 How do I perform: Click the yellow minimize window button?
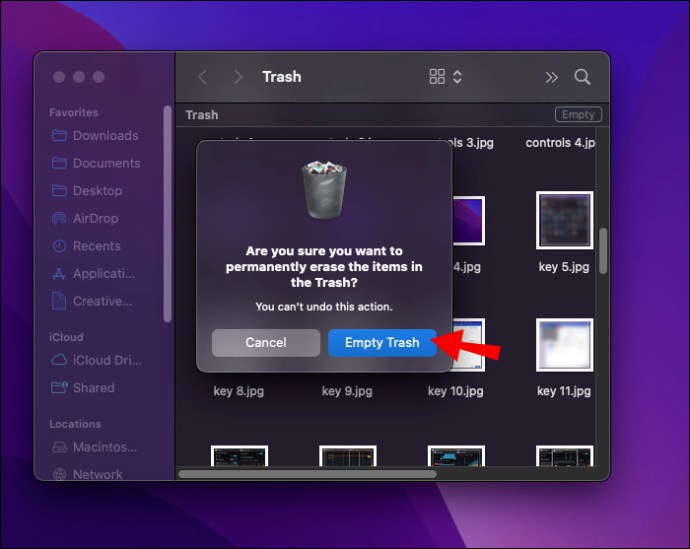click(79, 77)
